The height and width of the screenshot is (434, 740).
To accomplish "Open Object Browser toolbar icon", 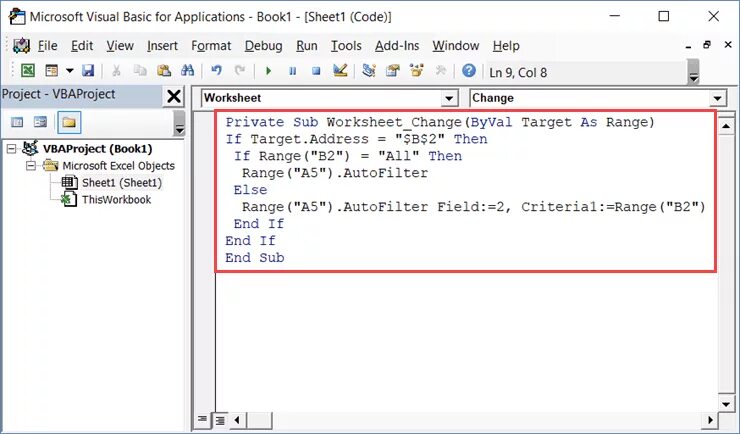I will (417, 71).
